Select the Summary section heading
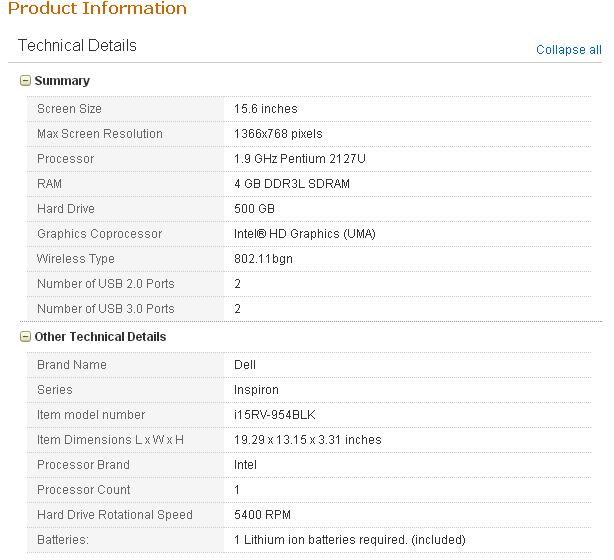The height and width of the screenshot is (560, 614). point(62,81)
